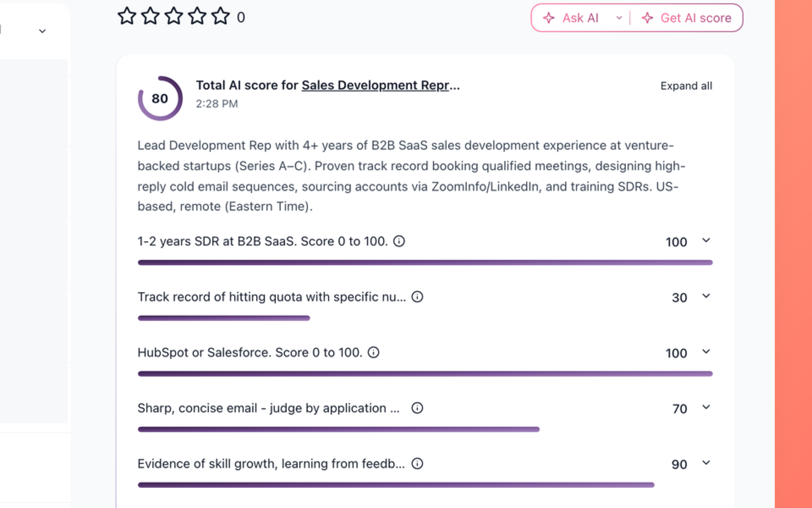Expand the Sharp, concise email score row
Image resolution: width=812 pixels, height=508 pixels.
706,407
